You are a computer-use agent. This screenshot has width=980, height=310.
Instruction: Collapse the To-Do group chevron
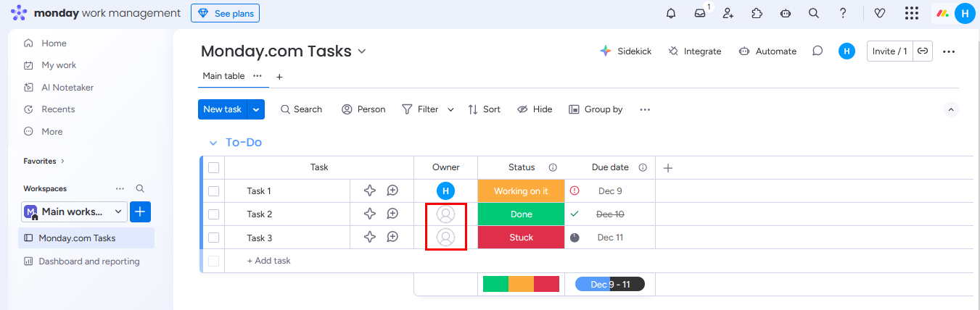pos(213,143)
